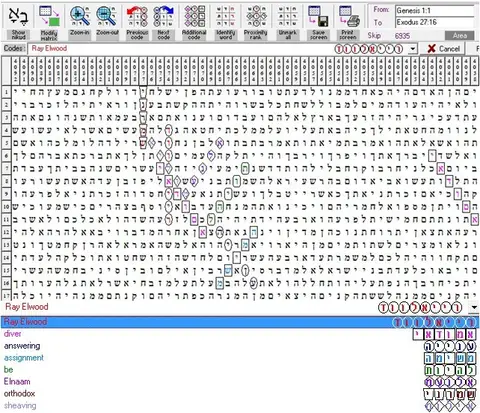This screenshot has height=413, width=480.
Task: Open the Proximity rank tool
Action: (x=256, y=22)
